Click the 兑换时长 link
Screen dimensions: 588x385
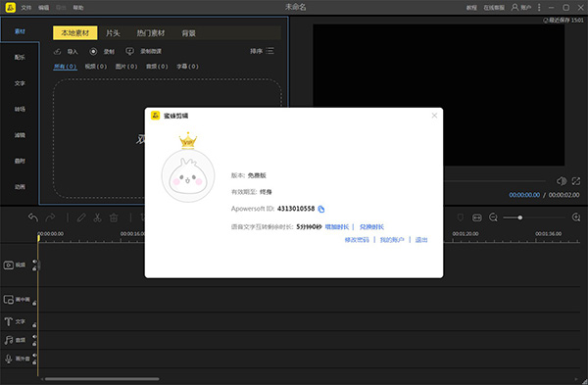(371, 227)
